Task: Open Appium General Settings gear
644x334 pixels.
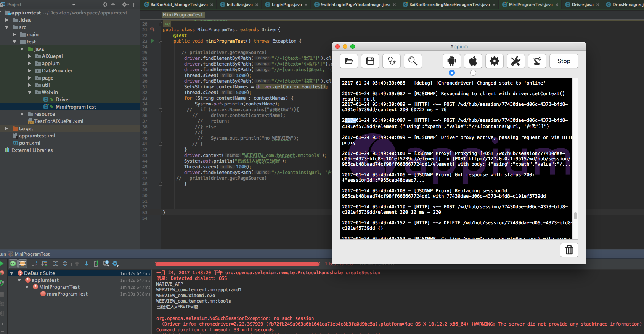Action: click(495, 61)
